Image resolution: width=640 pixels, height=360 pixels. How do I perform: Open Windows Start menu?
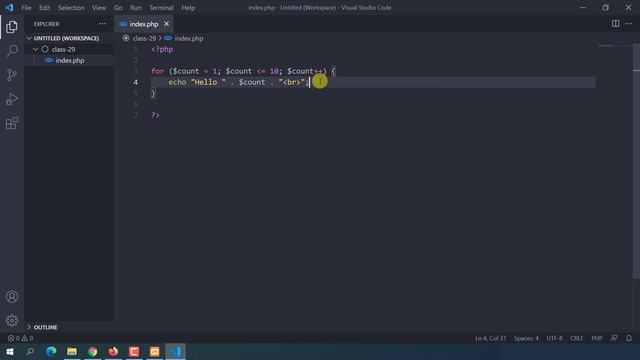click(x=10, y=351)
